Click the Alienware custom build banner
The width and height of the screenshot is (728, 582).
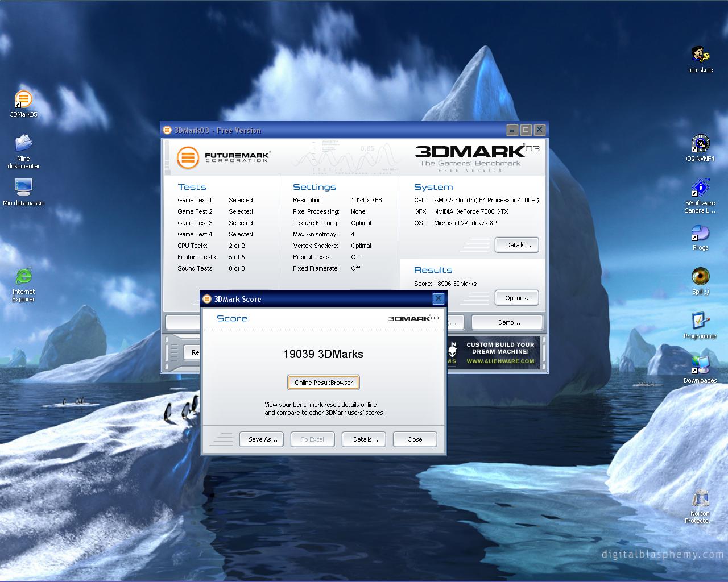pyautogui.click(x=492, y=352)
